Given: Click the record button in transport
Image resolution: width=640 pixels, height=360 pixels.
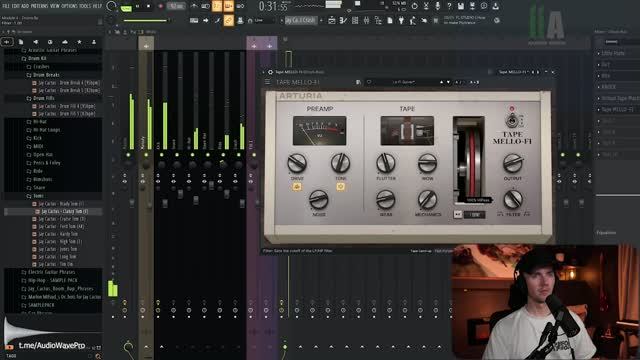Looking at the screenshot, I should (160, 6).
